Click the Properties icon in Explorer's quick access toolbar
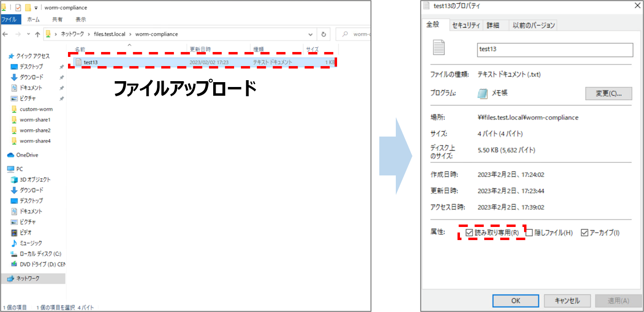Screen dimensions: 644x312 [x=18, y=7]
